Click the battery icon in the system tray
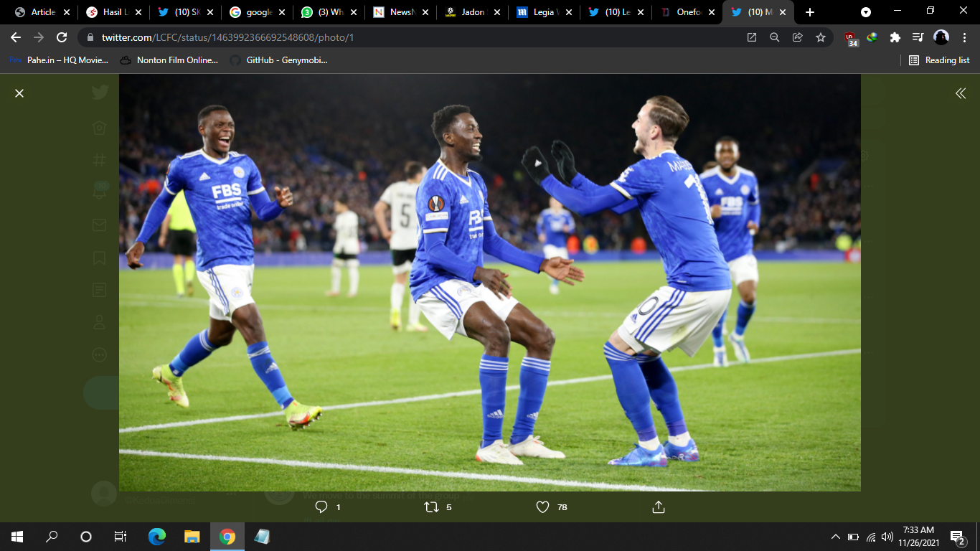Viewport: 980px width, 551px height. tap(853, 537)
